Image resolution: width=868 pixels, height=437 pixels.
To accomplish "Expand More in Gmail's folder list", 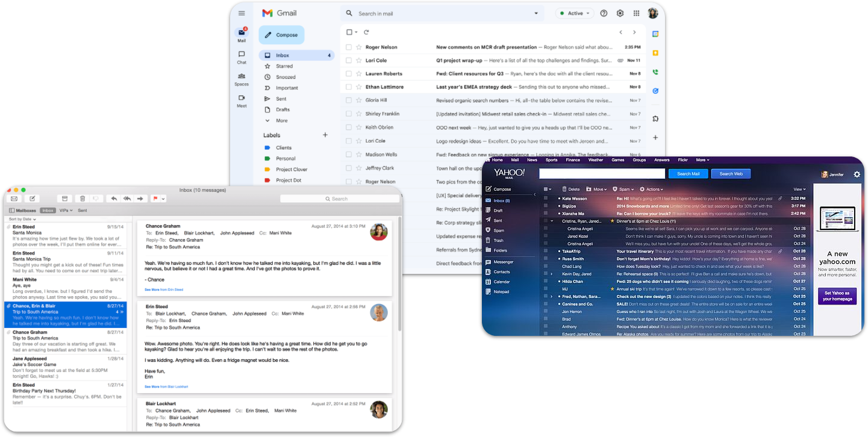I will pos(278,120).
